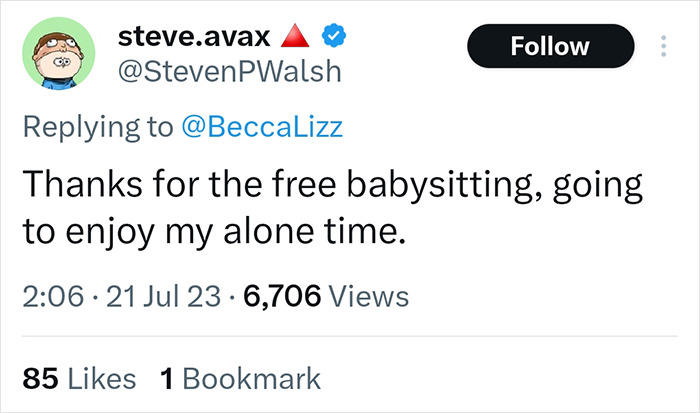700x413 pixels.
Task: Open the 1 Bookmark link
Action: tap(240, 378)
